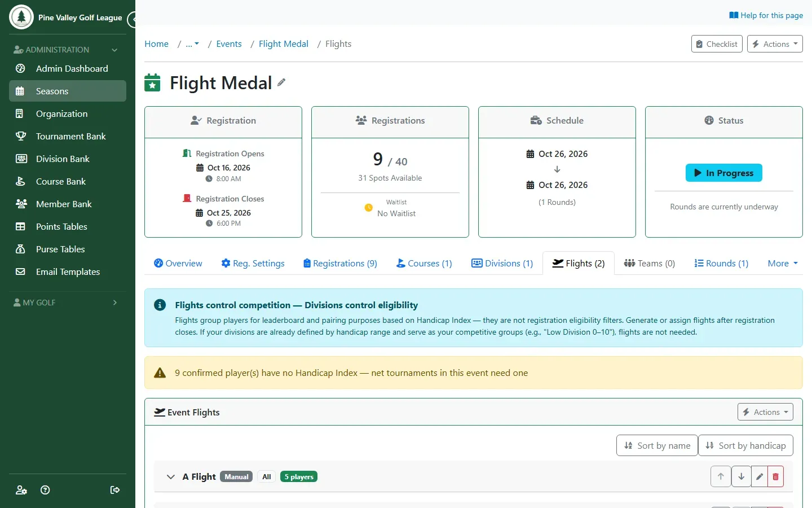This screenshot has height=508, width=812.
Task: Open Tournament Bank in sidebar
Action: coord(68,136)
